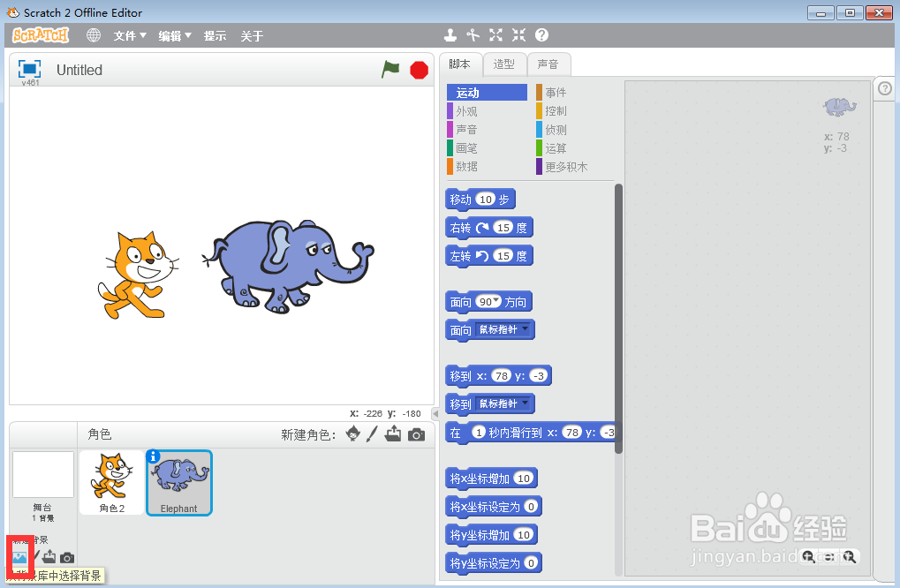
Task: Click the green flag to start
Action: 390,70
